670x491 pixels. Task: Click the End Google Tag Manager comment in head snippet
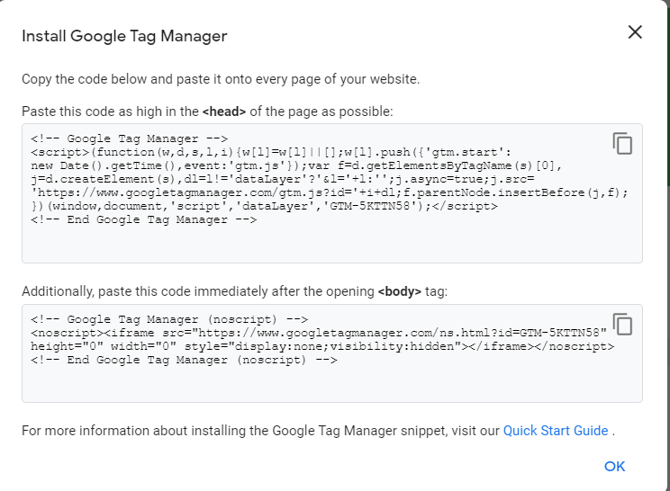coord(143,219)
